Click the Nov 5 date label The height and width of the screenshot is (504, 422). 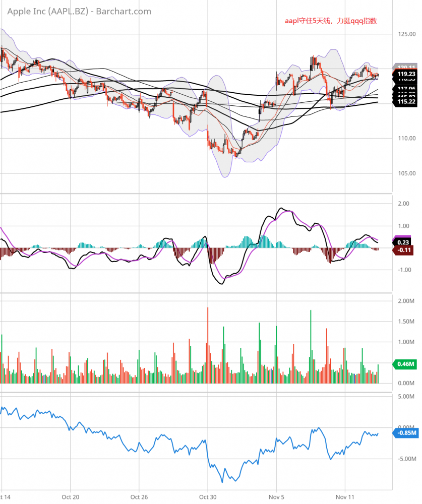[276, 496]
